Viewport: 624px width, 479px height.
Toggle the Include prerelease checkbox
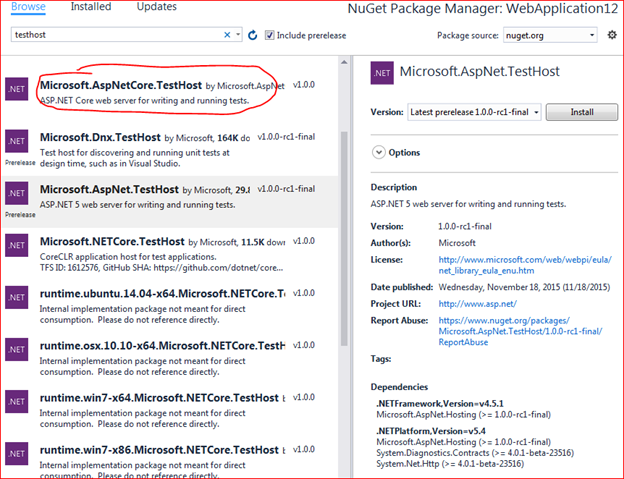(x=269, y=35)
